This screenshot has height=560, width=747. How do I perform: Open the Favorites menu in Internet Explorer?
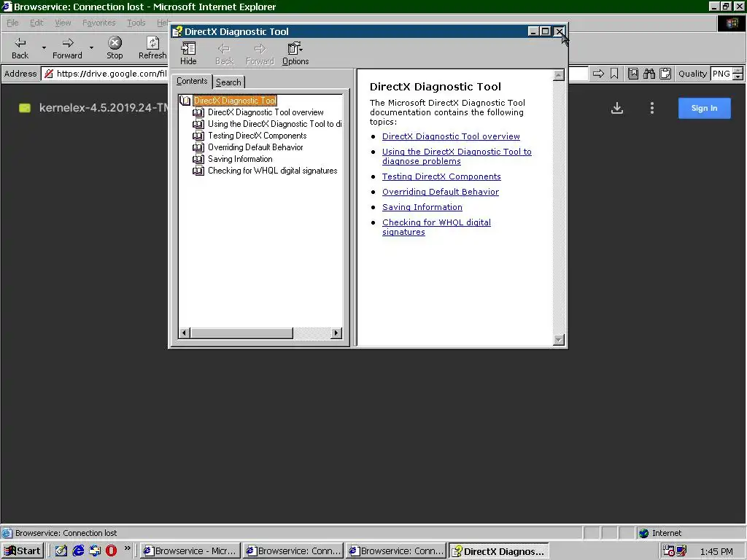pyautogui.click(x=98, y=23)
